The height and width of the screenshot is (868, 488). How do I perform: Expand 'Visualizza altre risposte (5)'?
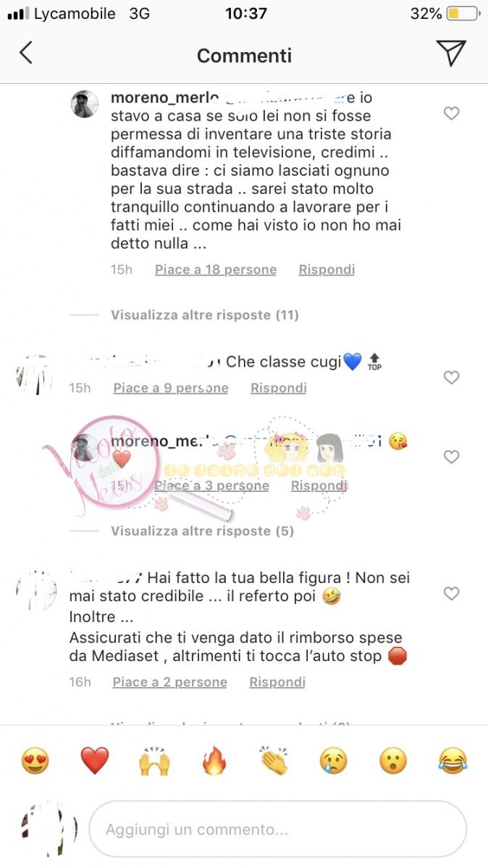click(x=202, y=531)
